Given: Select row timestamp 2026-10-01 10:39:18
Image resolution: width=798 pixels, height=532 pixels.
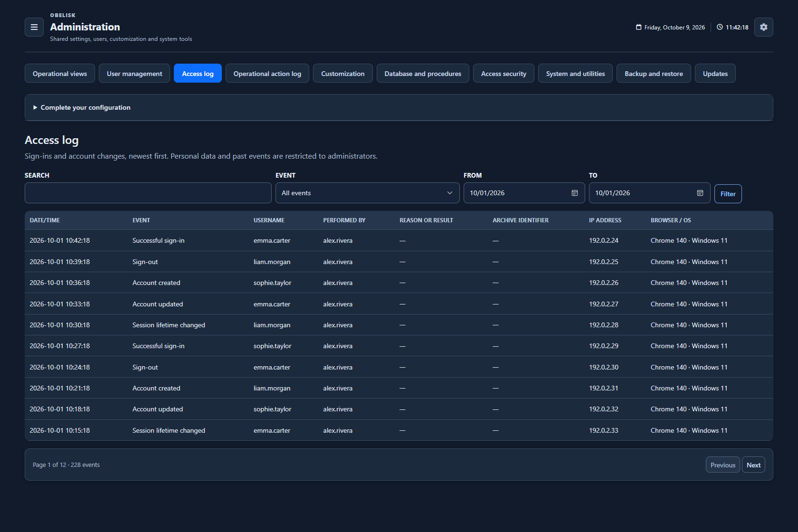Looking at the screenshot, I should (60, 262).
